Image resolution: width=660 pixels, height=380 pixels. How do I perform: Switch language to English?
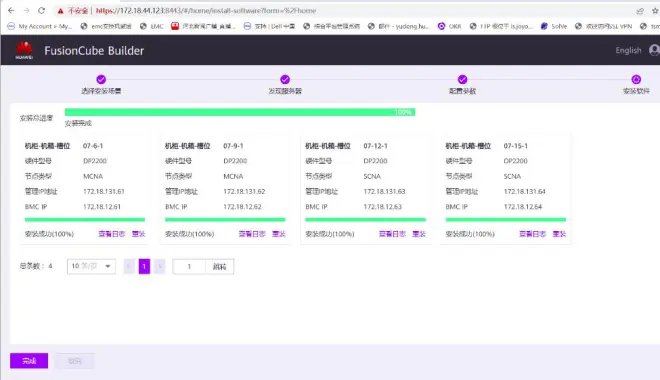click(x=628, y=50)
